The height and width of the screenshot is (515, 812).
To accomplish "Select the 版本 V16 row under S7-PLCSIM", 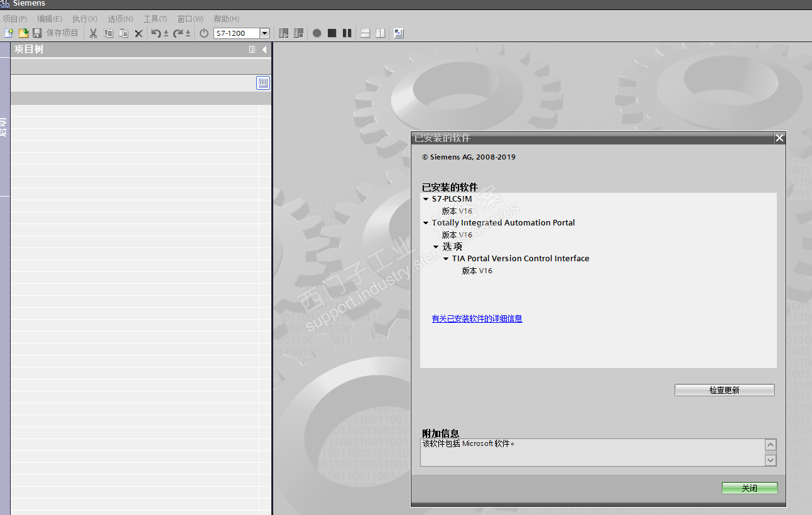I will (x=457, y=211).
